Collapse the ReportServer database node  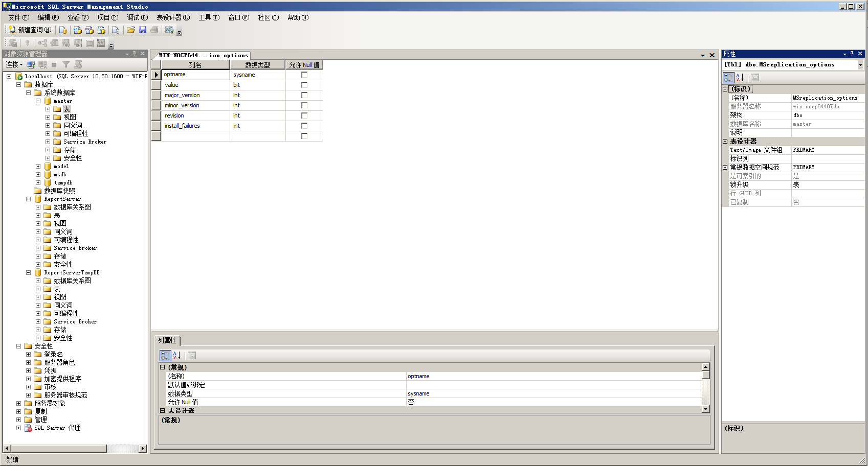point(28,199)
